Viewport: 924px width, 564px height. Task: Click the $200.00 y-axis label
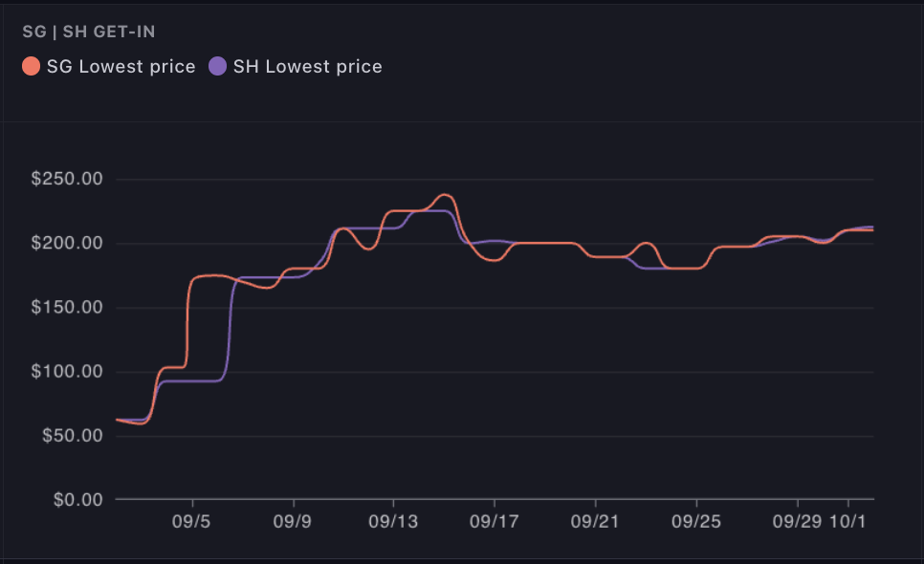(69, 244)
